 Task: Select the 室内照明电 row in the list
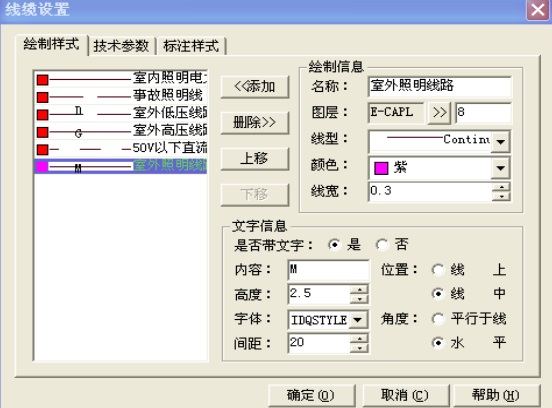[121, 79]
